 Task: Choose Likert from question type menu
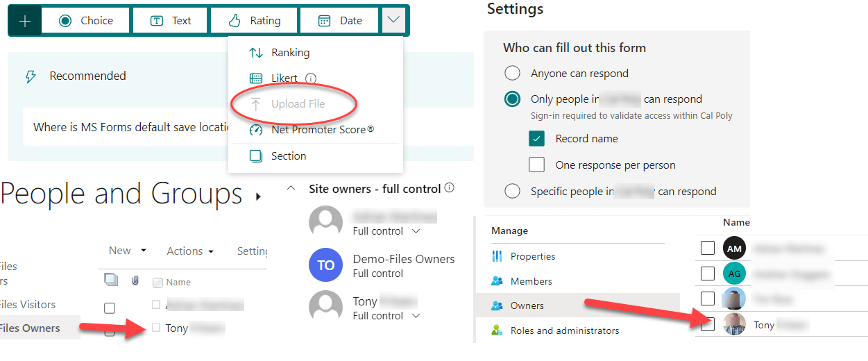[x=284, y=78]
